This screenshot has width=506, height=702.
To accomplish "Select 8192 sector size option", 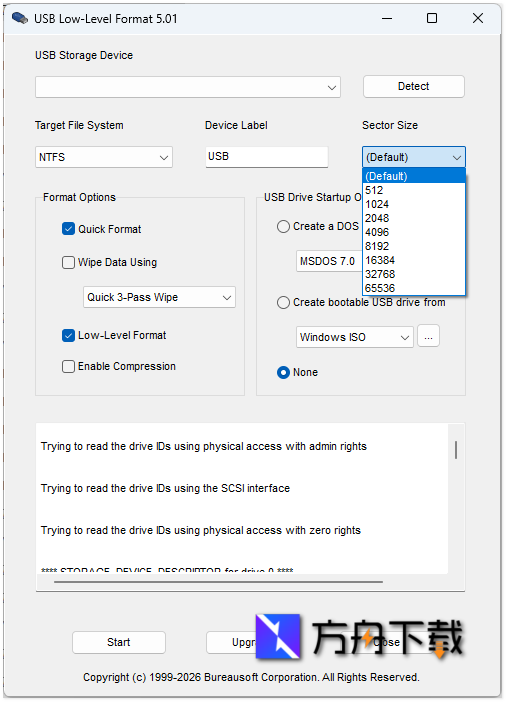I will coord(413,246).
